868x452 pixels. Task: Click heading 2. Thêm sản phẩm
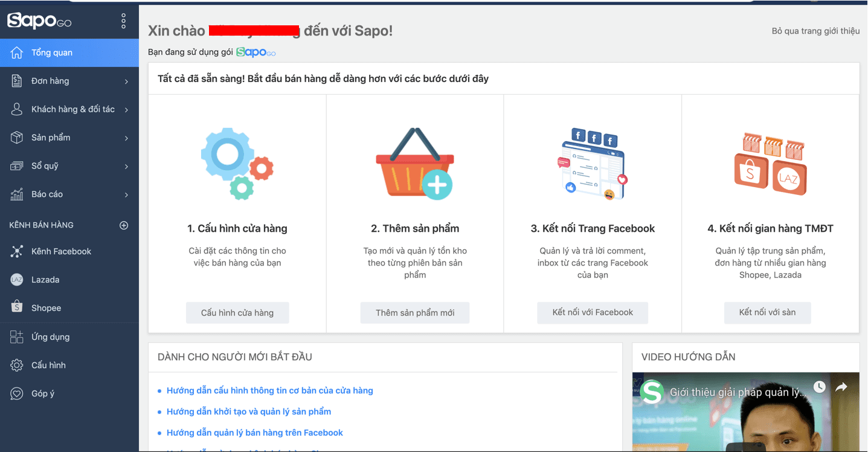[415, 229]
